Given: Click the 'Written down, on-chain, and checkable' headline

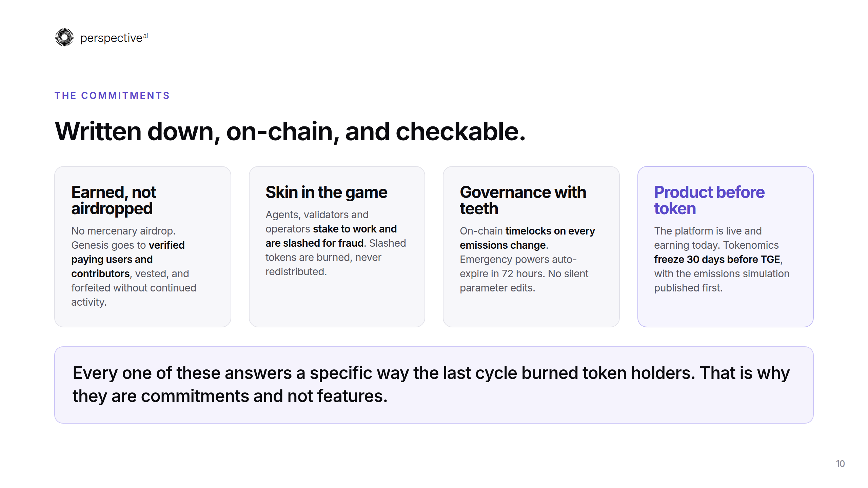Looking at the screenshot, I should 290,131.
